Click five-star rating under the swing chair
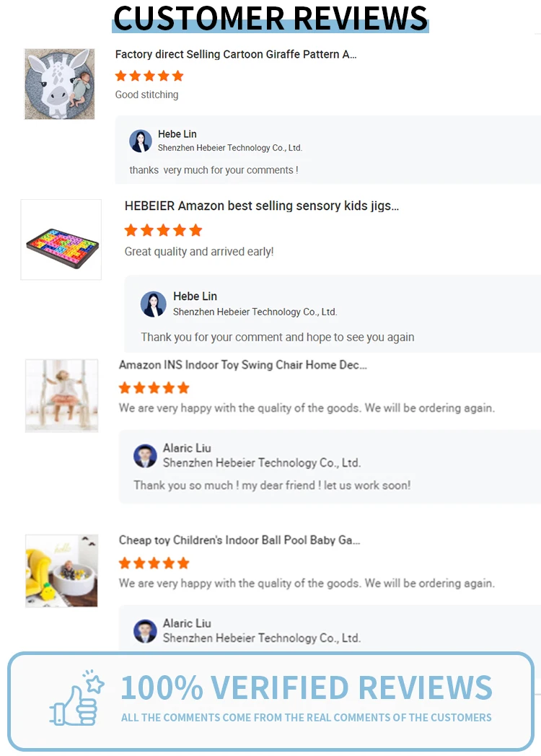 tap(154, 387)
